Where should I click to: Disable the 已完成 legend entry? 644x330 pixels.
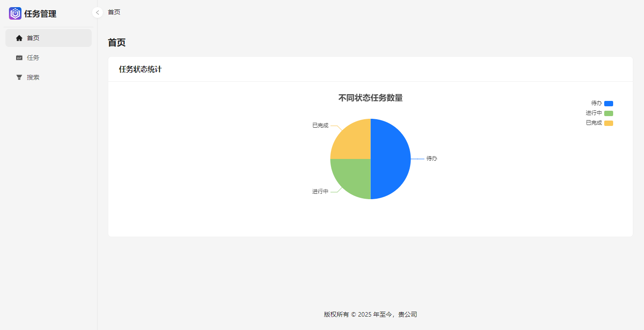[597, 123]
